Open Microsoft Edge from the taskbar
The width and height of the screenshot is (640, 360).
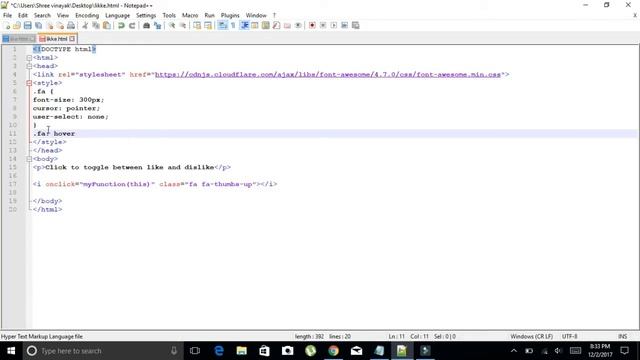[219, 351]
